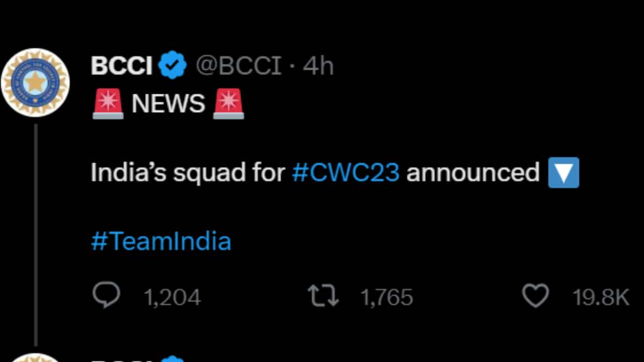Click the 1,204 replies count
This screenshot has height=362, width=644.
click(x=172, y=298)
